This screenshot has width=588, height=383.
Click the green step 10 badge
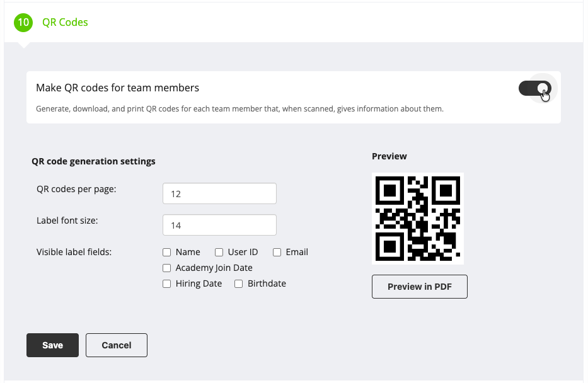[23, 23]
